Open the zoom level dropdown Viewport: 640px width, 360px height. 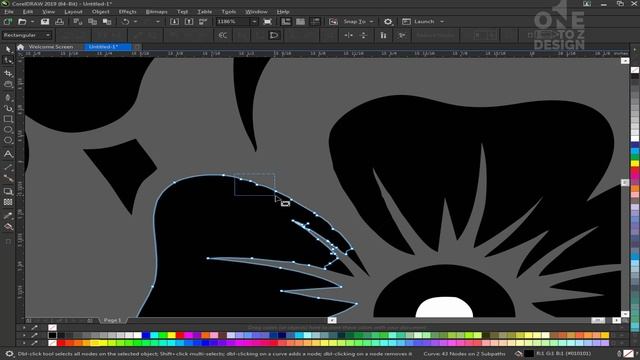tap(254, 22)
